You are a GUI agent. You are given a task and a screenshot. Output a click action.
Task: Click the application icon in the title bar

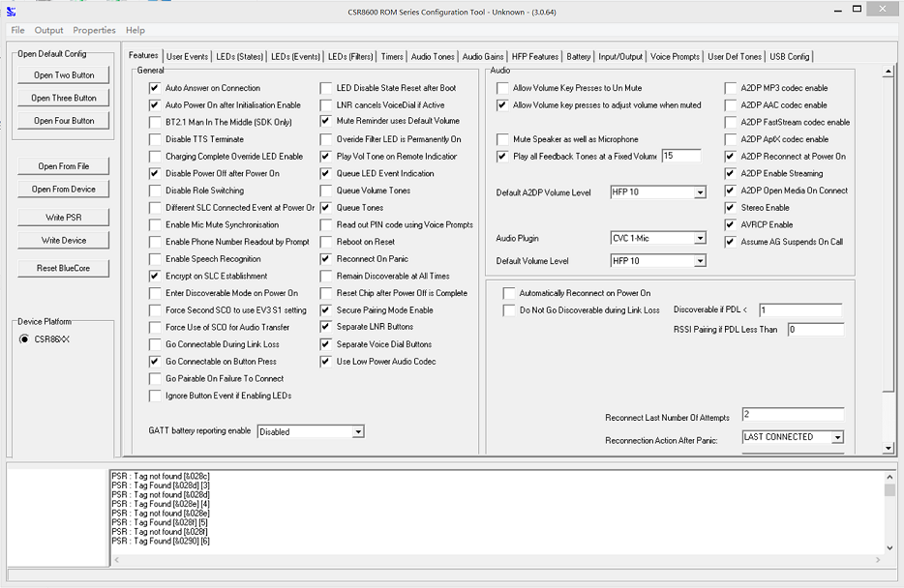coord(11,11)
